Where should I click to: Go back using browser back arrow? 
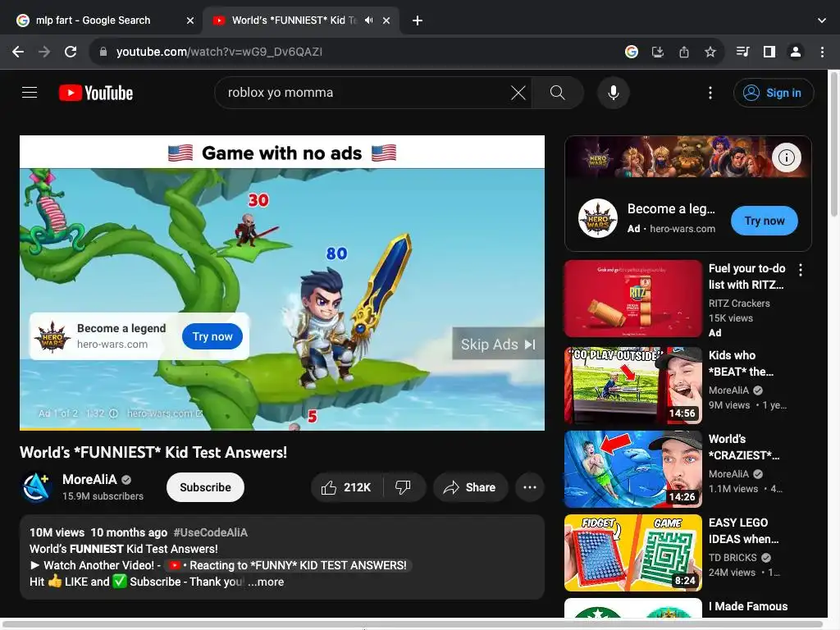(x=18, y=52)
